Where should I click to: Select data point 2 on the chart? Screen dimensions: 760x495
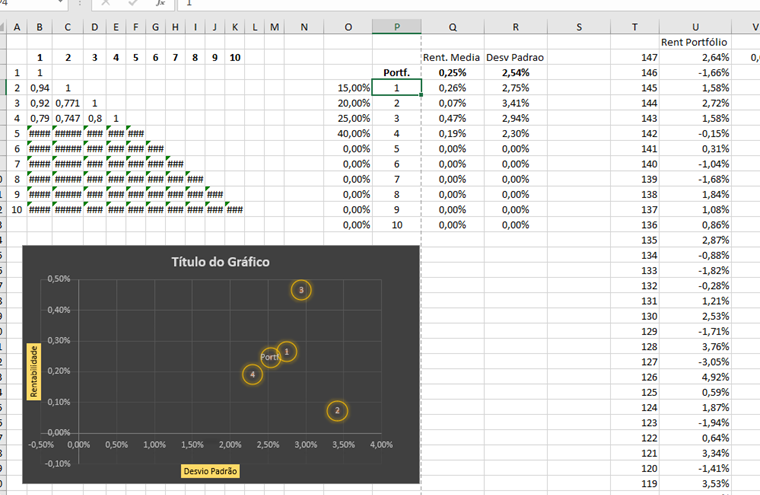pyautogui.click(x=338, y=410)
